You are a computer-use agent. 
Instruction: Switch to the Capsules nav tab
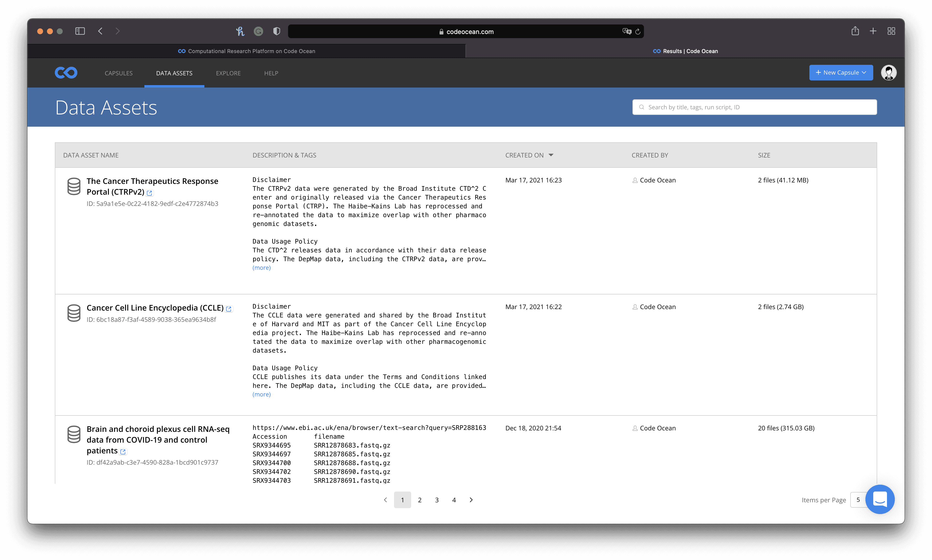tap(118, 73)
